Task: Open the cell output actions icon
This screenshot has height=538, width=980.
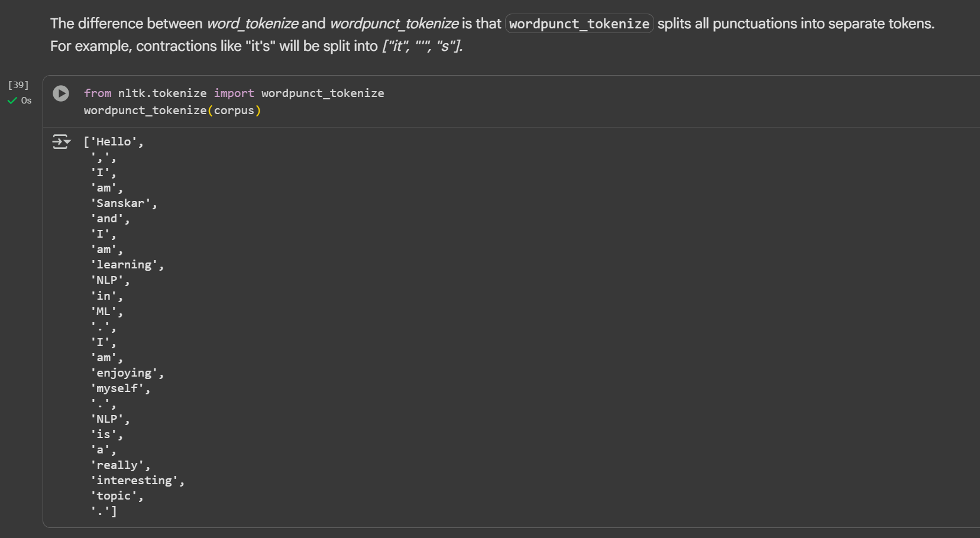Action: (x=61, y=142)
